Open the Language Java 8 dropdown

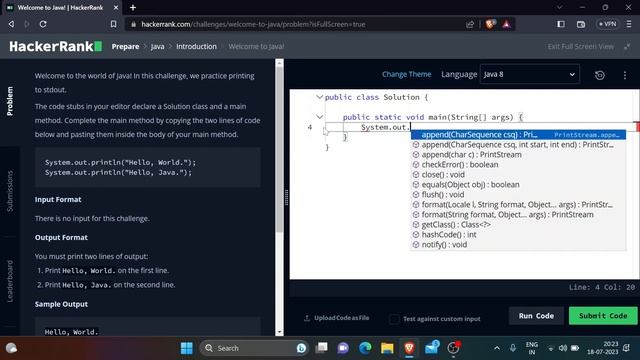pyautogui.click(x=529, y=74)
